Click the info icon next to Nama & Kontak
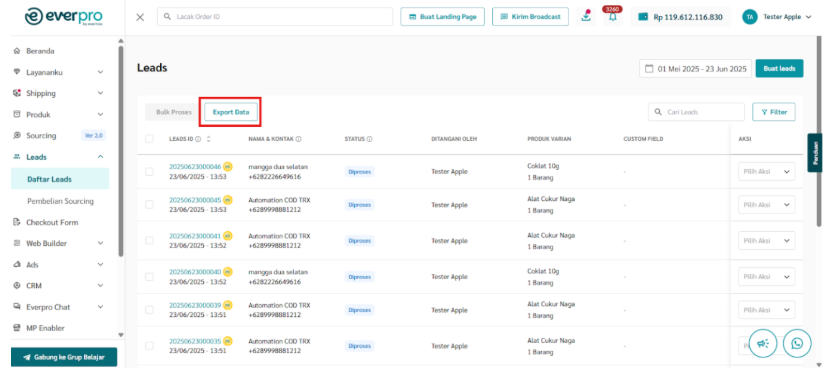This screenshot has height=375, width=831. tap(298, 139)
